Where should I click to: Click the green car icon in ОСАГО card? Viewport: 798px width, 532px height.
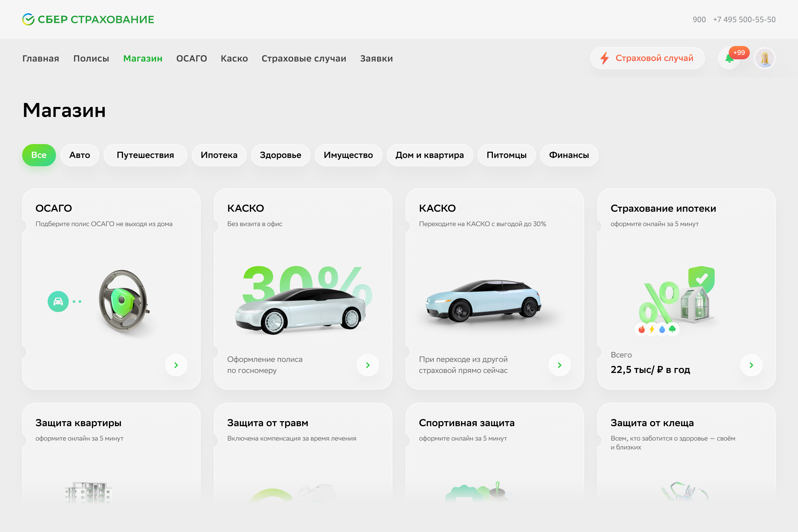click(x=58, y=301)
